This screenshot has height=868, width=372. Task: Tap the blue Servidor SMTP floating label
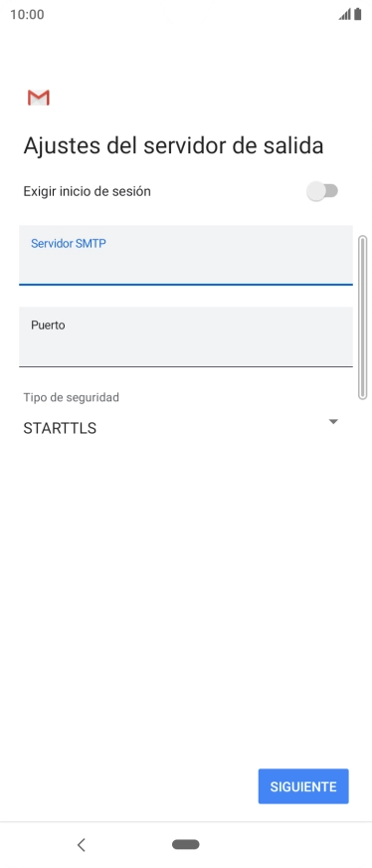69,243
